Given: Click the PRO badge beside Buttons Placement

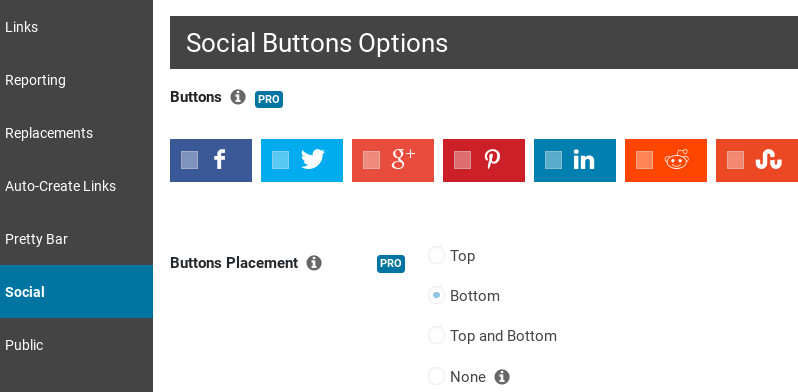Looking at the screenshot, I should pos(391,264).
